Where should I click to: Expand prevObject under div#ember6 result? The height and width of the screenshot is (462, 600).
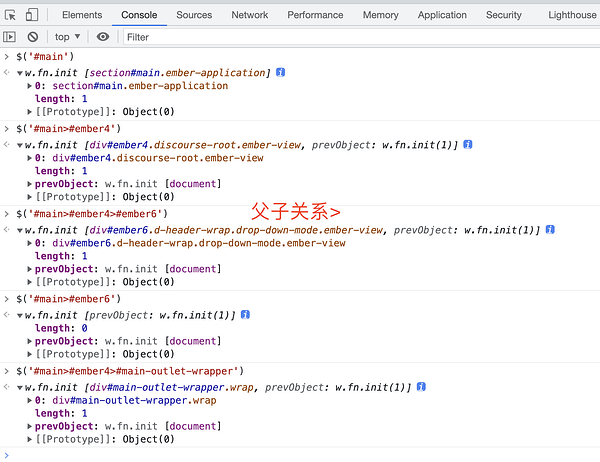(x=29, y=269)
